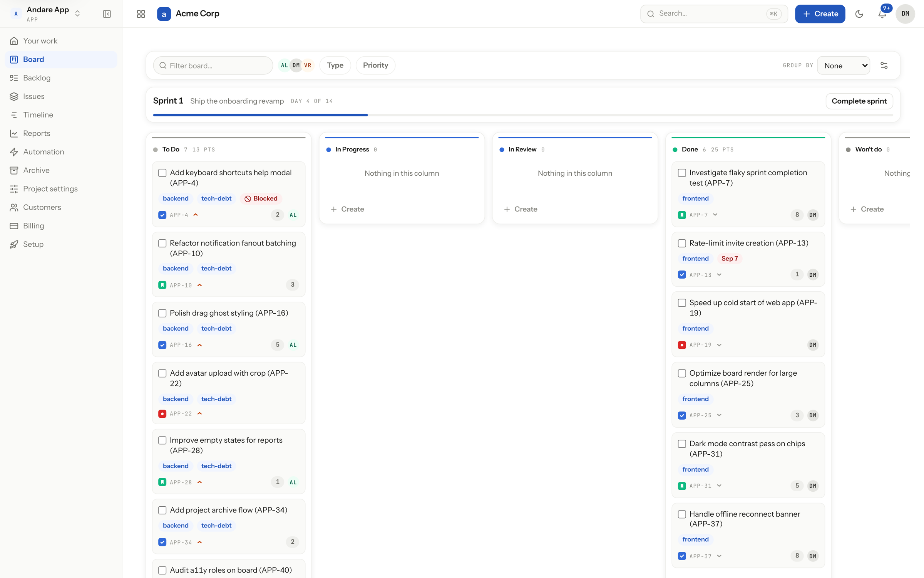Click bug type icon on APP-22
This screenshot has width=924, height=578.
coord(162,414)
